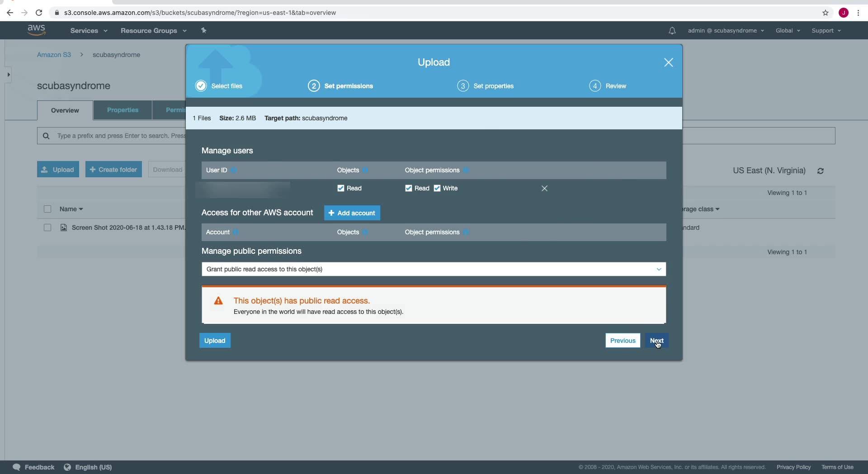Refresh the bucket listing with the refresh icon
This screenshot has height=474, width=868.
(x=821, y=171)
